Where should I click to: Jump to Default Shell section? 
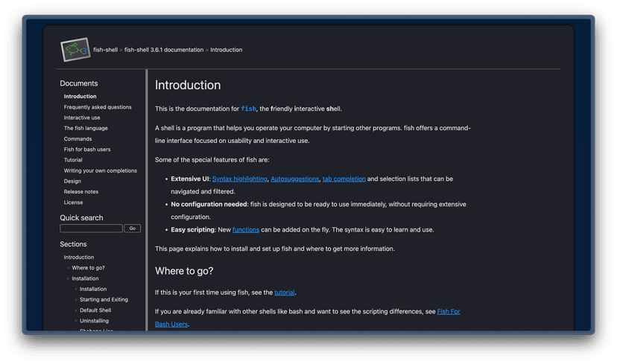coord(95,310)
